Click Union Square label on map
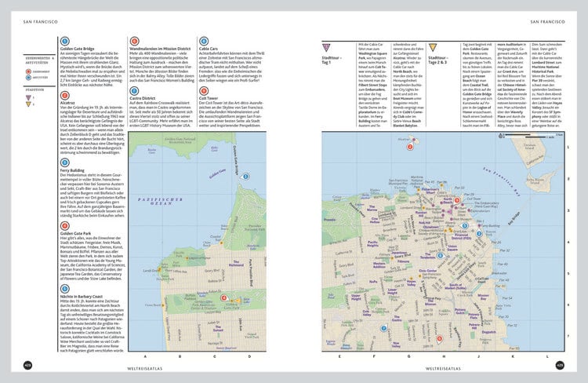The height and width of the screenshot is (383, 588). click(x=452, y=248)
